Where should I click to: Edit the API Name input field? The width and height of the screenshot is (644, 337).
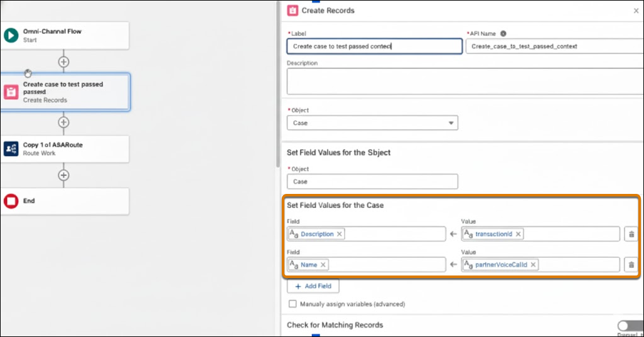[554, 46]
